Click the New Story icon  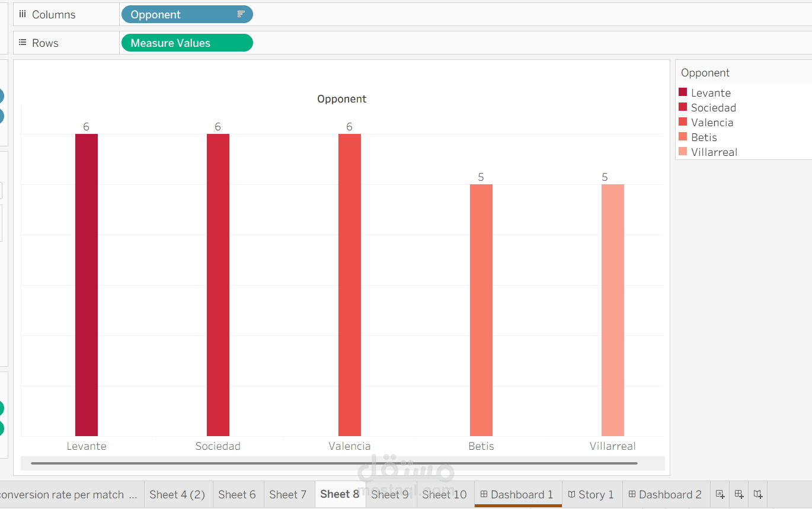757,494
